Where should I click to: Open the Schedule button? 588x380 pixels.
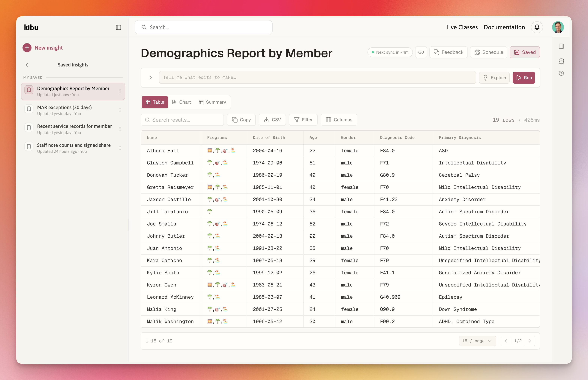(489, 52)
